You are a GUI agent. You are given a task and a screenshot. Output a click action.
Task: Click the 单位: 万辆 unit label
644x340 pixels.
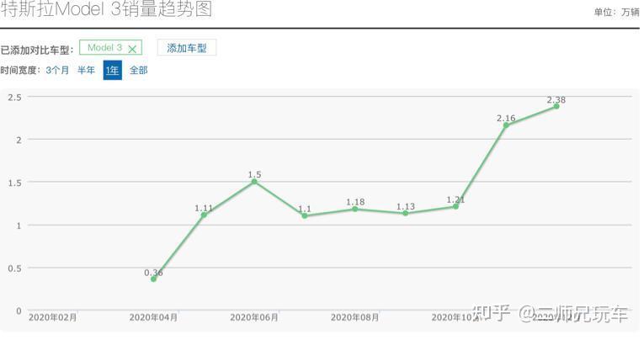[616, 13]
